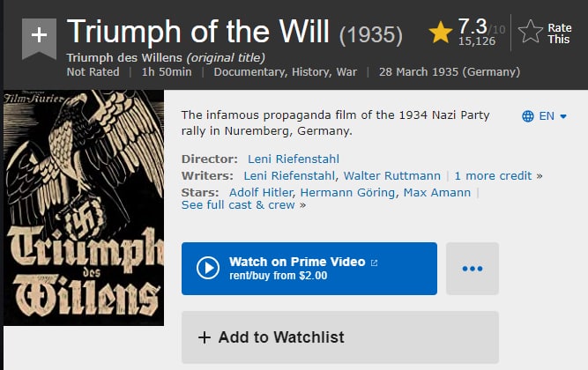Open the War genre link
Image resolution: width=588 pixels, height=370 pixels.
346,71
